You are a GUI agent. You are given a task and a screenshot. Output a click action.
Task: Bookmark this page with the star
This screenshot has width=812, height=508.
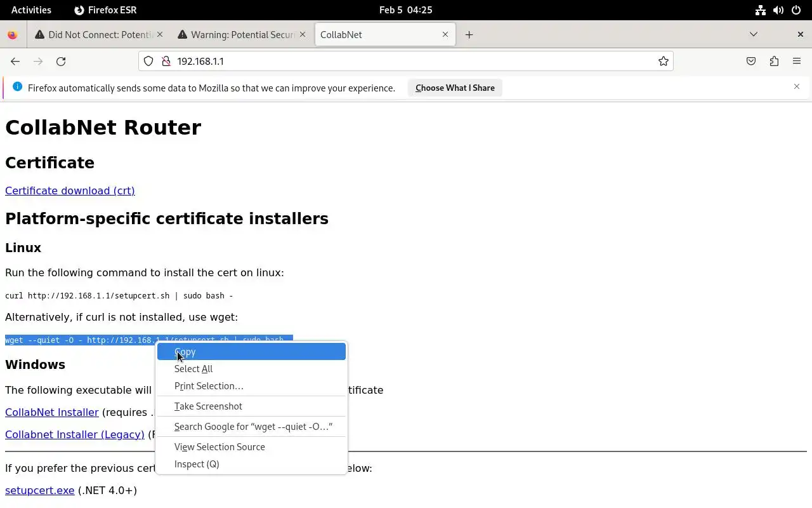pyautogui.click(x=664, y=62)
